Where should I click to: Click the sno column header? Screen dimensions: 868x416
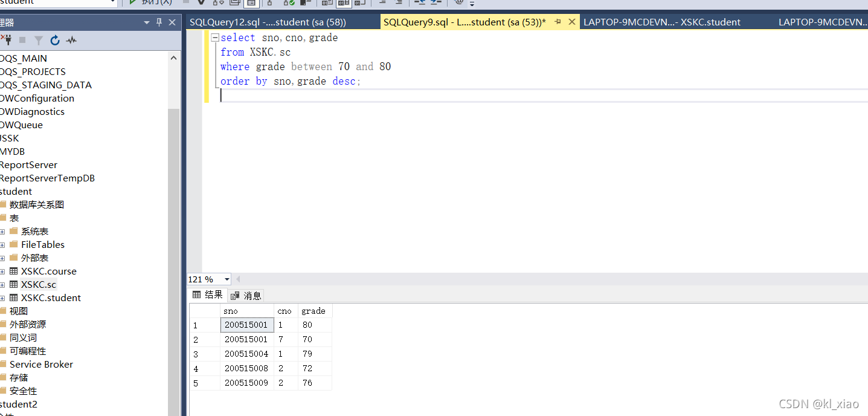pos(247,311)
